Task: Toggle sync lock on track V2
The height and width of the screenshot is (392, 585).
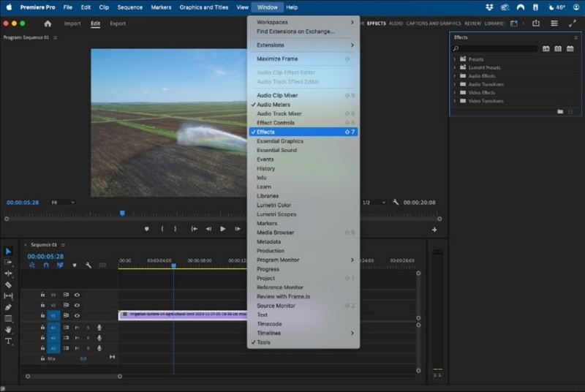Action: pos(66,305)
